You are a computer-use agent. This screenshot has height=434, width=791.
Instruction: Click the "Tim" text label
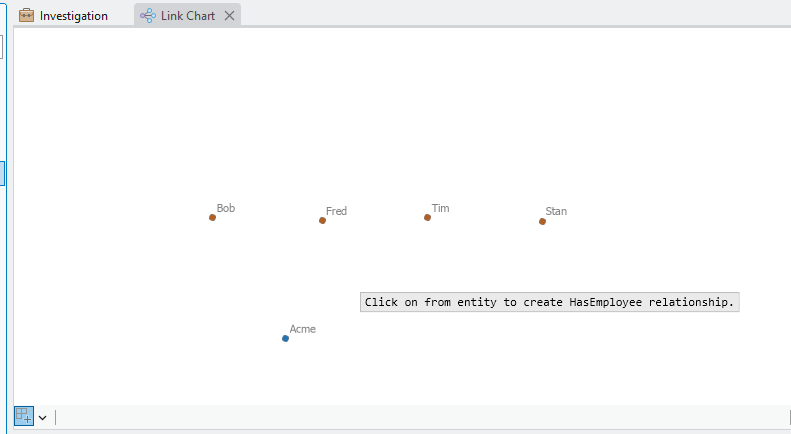tap(440, 208)
